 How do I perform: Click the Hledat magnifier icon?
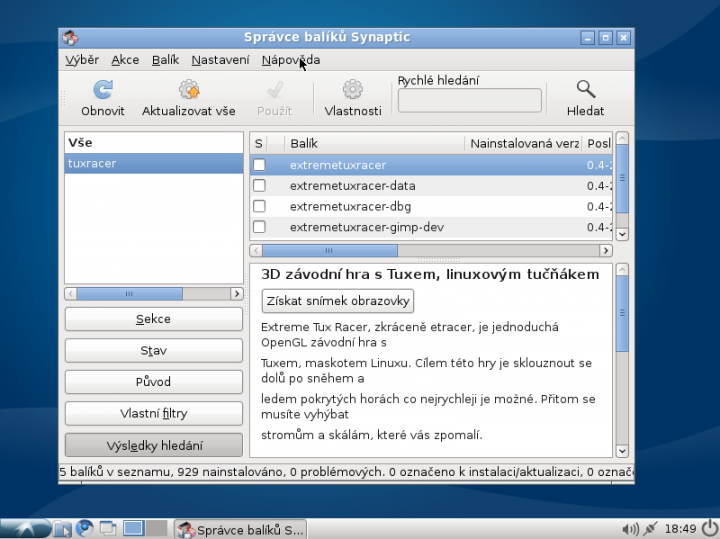[x=585, y=90]
